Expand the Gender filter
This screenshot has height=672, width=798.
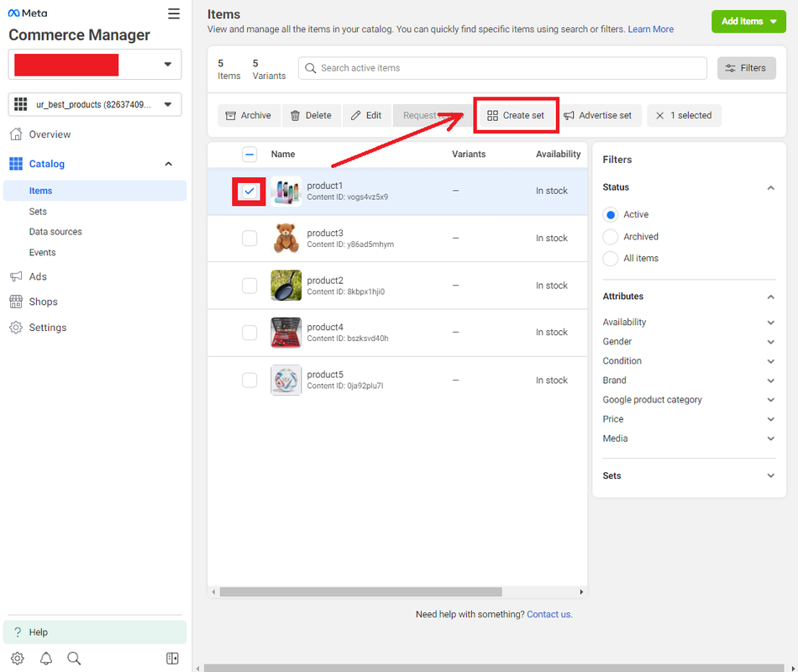770,342
